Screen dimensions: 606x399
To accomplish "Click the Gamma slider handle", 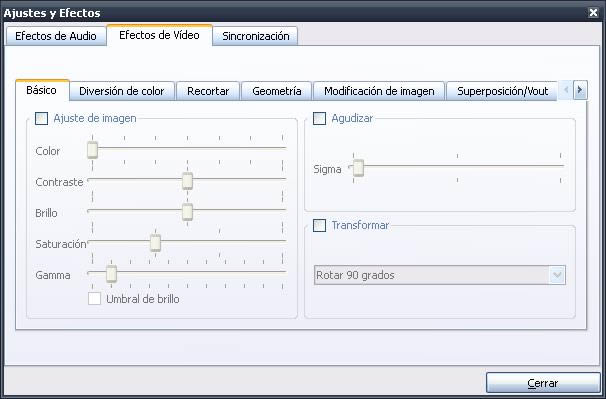I will tap(111, 274).
